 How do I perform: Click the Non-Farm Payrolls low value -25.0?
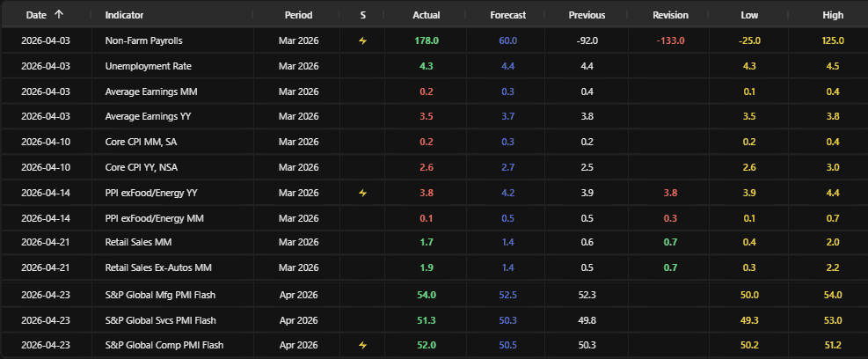click(749, 40)
